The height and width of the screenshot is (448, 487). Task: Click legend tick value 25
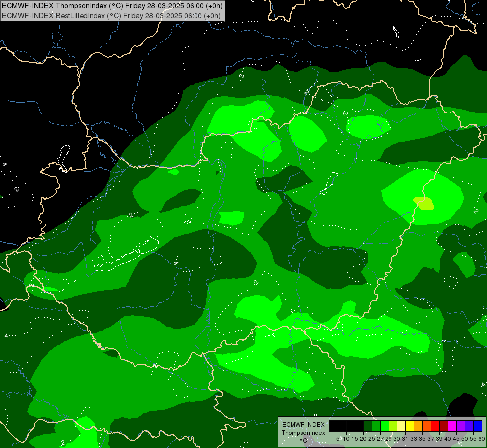(372, 439)
